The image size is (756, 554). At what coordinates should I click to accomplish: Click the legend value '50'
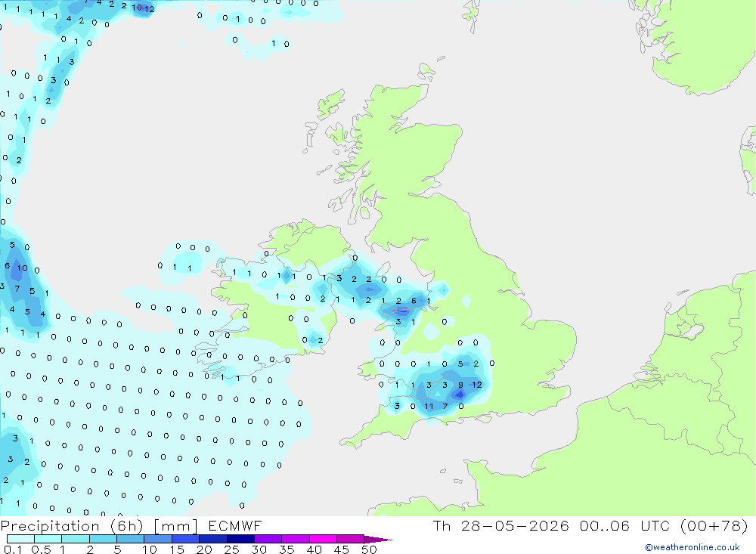coord(369,549)
